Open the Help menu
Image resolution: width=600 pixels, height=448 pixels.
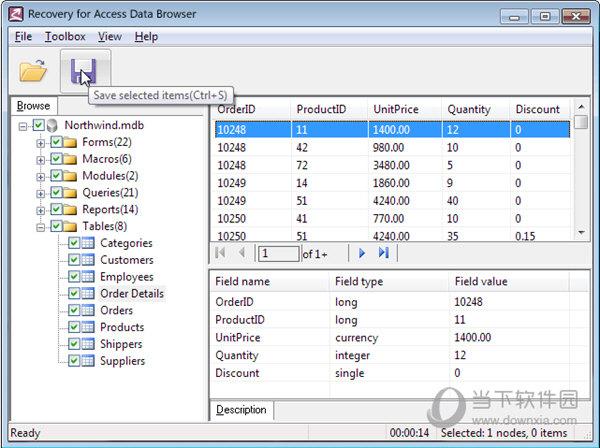click(146, 37)
